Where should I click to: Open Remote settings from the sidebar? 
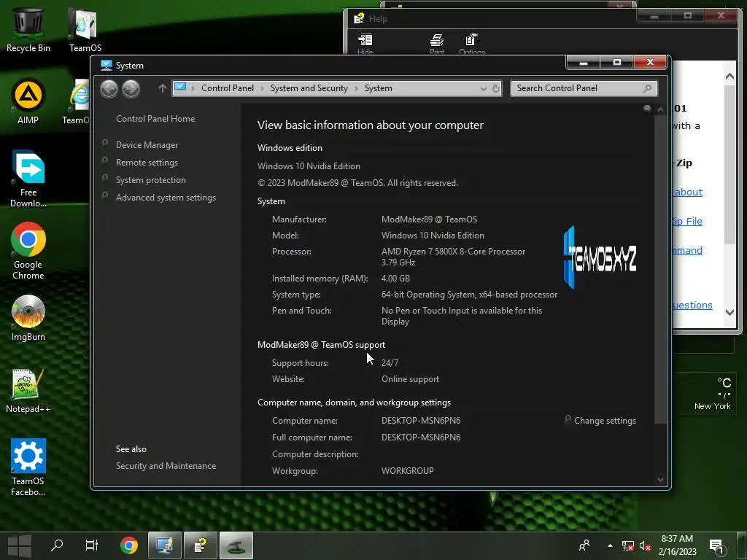[147, 163]
